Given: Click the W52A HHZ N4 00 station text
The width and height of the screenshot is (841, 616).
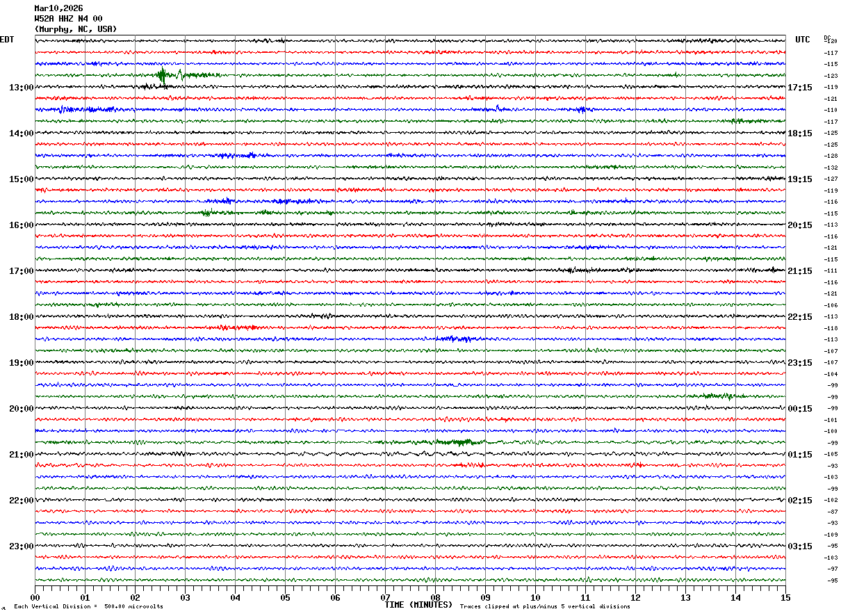Looking at the screenshot, I should pos(68,19).
